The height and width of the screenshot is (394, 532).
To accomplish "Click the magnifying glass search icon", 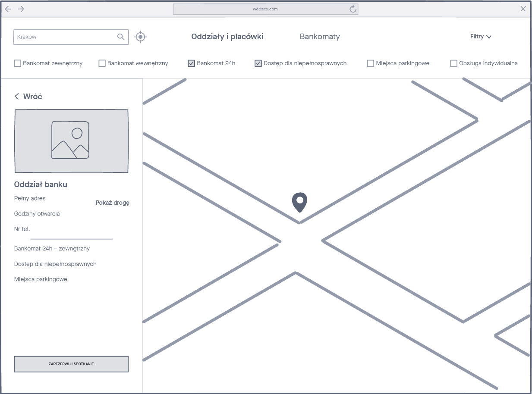I will (x=121, y=37).
